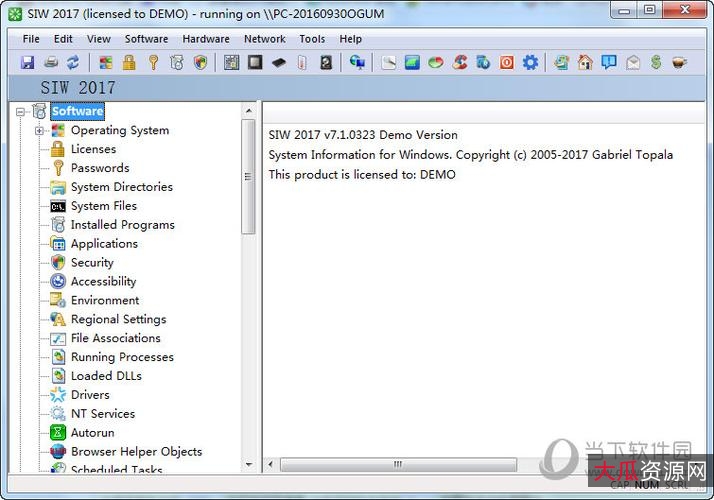Click the gold padlock toolbar icon
Image resolution: width=714 pixels, height=500 pixels.
tap(129, 63)
